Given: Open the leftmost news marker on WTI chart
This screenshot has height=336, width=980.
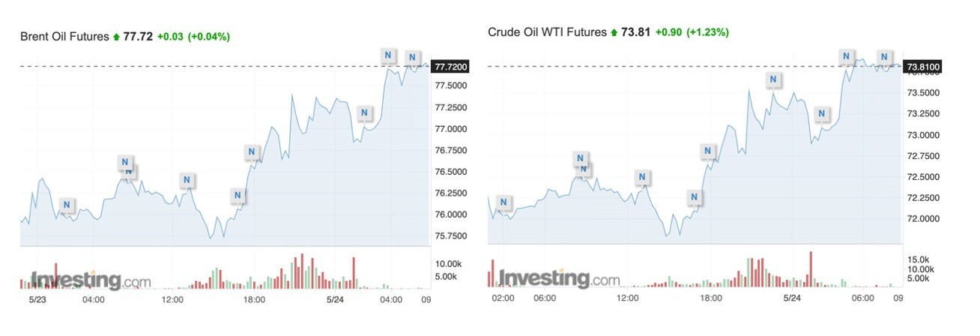Looking at the screenshot, I should point(503,202).
